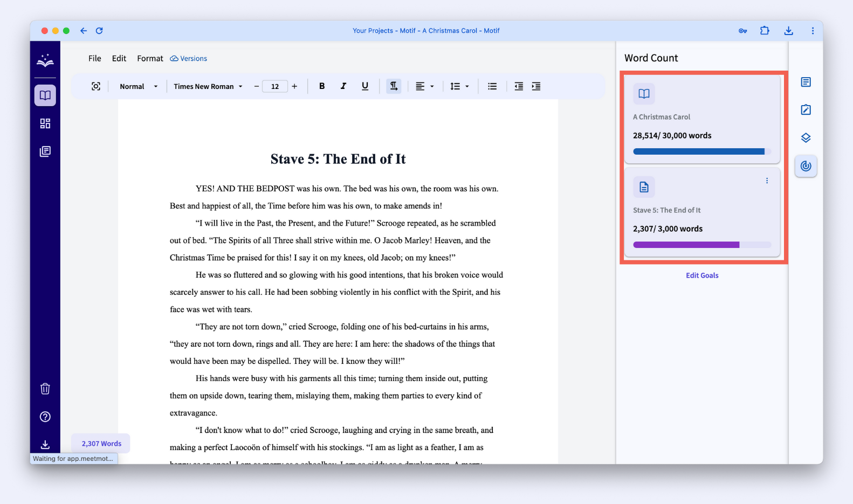The width and height of the screenshot is (853, 504).
Task: Click the Stave 5 document icon in card
Action: coord(644,187)
